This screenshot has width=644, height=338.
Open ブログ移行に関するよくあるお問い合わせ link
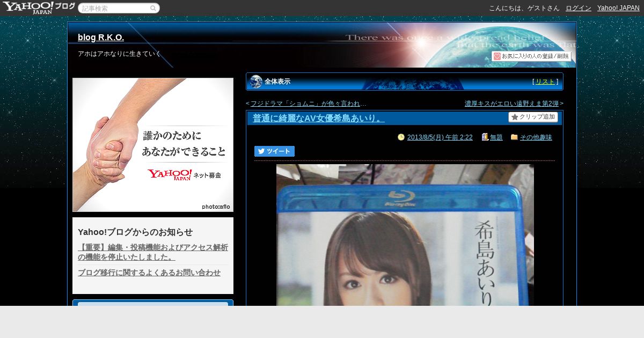pyautogui.click(x=149, y=273)
